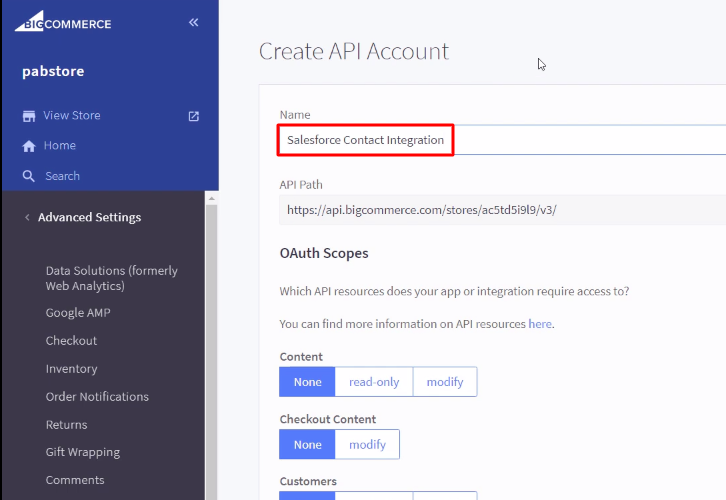Set Checkout Content scope to None
This screenshot has width=726, height=500.
307,444
